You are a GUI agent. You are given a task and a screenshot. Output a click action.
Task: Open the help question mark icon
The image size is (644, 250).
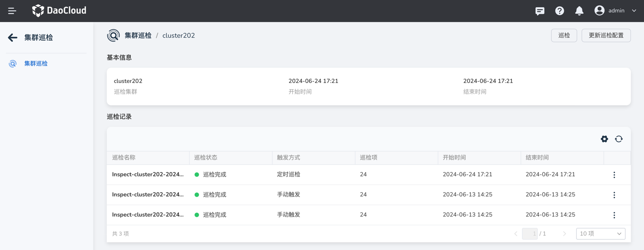tap(559, 11)
